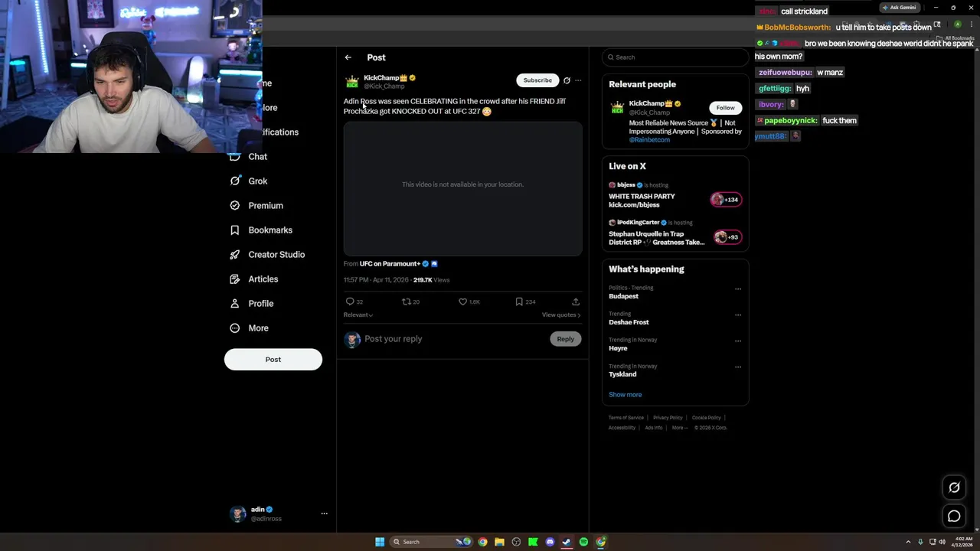The width and height of the screenshot is (980, 551).
Task: Open Articles from the sidebar
Action: pyautogui.click(x=263, y=279)
